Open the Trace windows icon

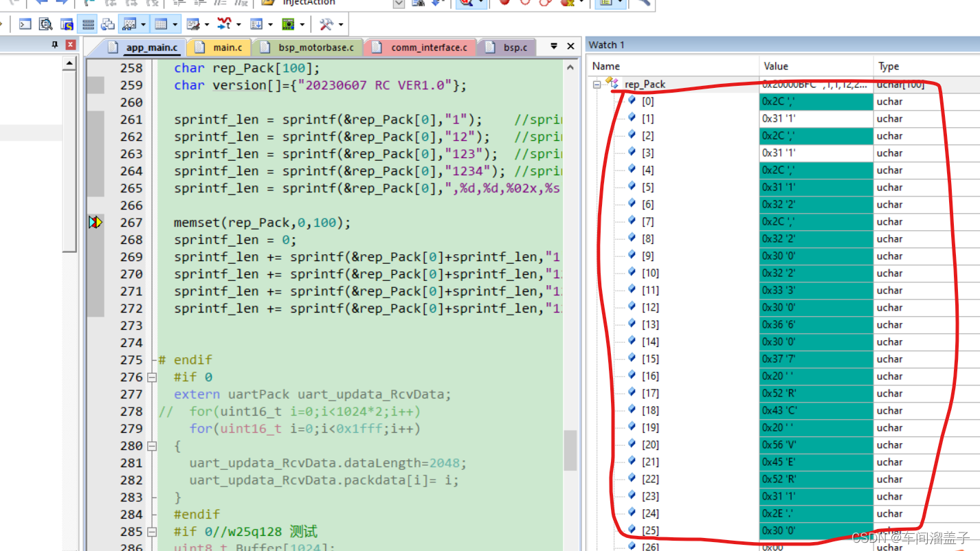coord(256,24)
